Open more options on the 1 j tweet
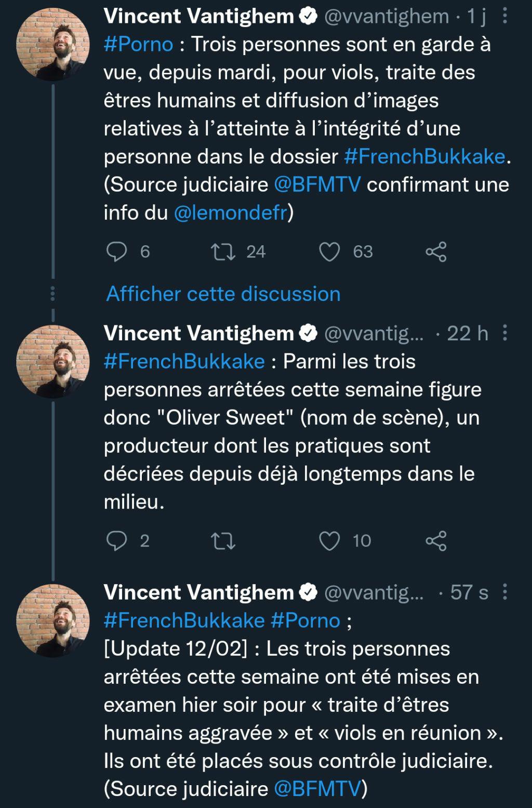The height and width of the screenshot is (808, 532). point(505,17)
